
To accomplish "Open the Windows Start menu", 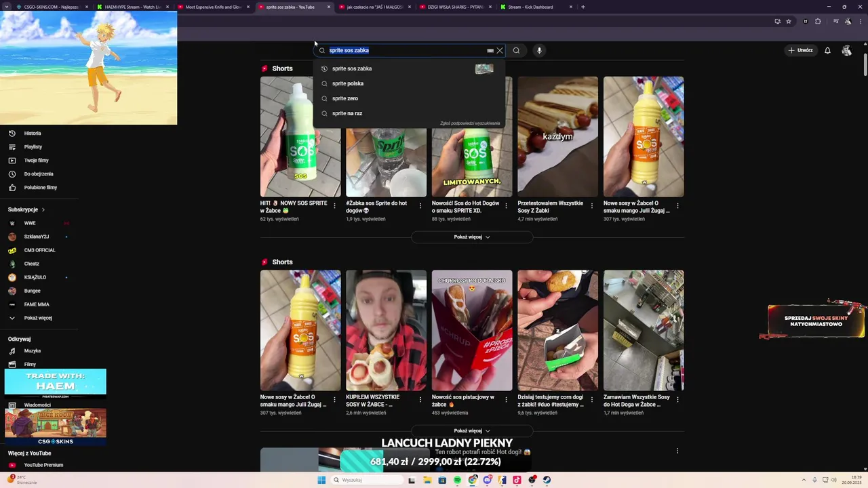I will click(x=321, y=480).
